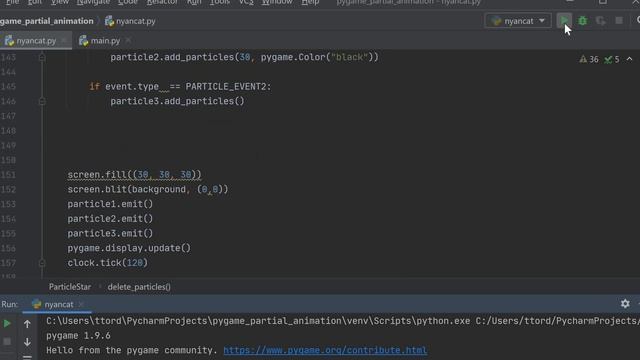
Task: Click python.exe path line in console
Action: (x=343, y=321)
